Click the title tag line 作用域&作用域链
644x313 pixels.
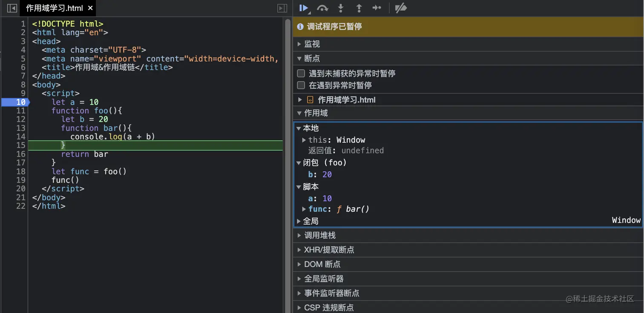(107, 67)
